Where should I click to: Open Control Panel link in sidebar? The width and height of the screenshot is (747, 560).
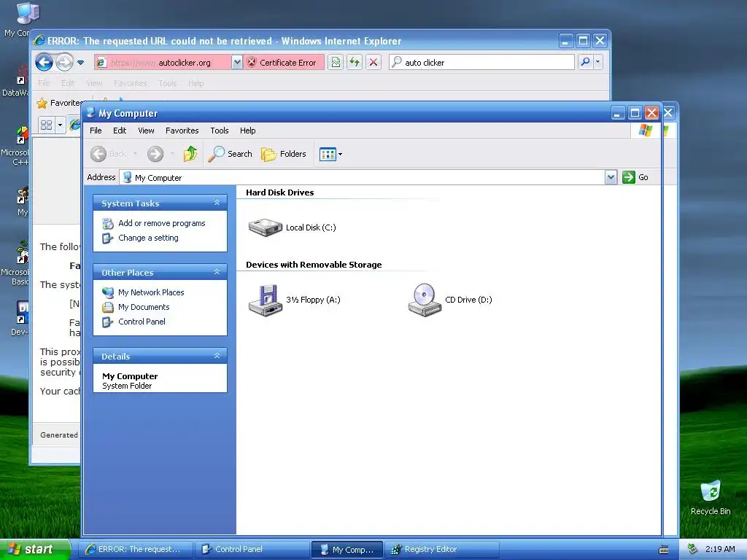tap(142, 322)
